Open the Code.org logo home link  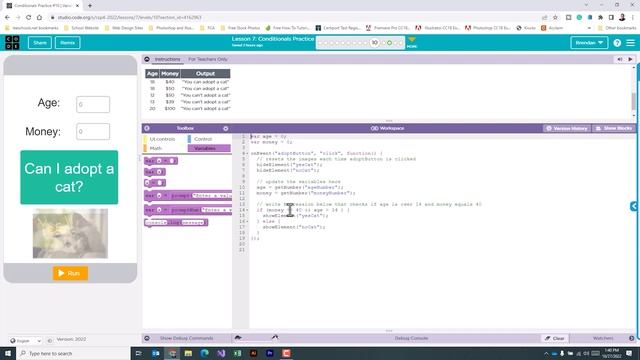pyautogui.click(x=12, y=42)
